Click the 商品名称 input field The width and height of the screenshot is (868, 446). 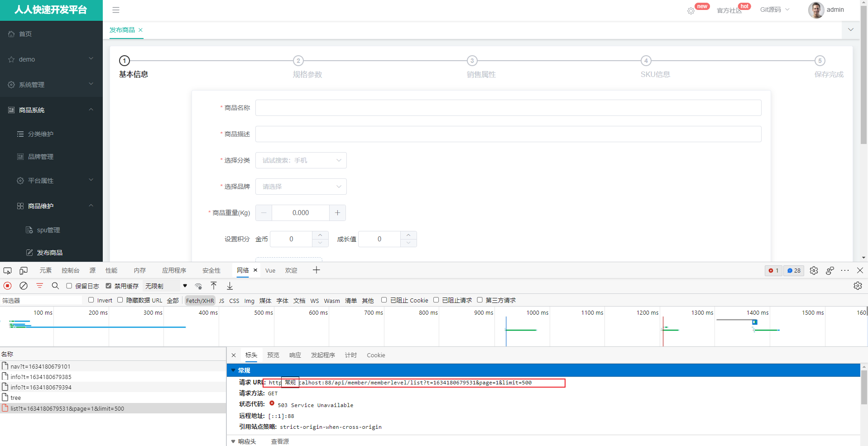pyautogui.click(x=508, y=108)
